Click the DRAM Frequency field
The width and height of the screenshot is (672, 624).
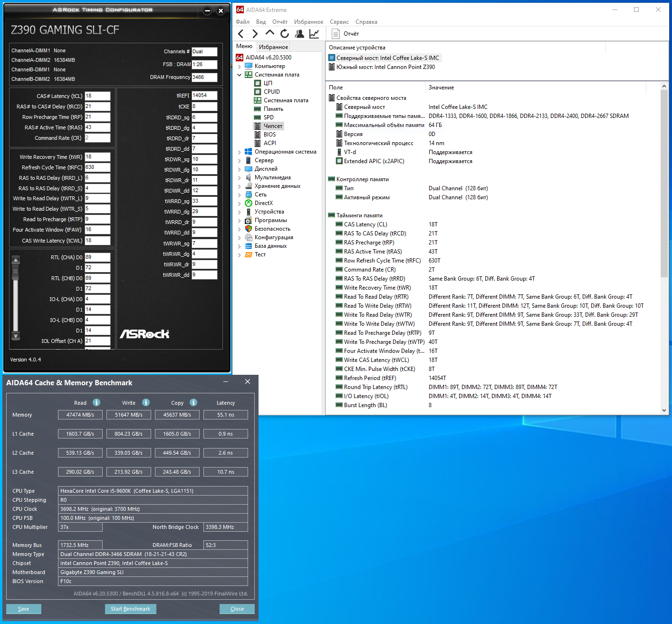(x=204, y=77)
